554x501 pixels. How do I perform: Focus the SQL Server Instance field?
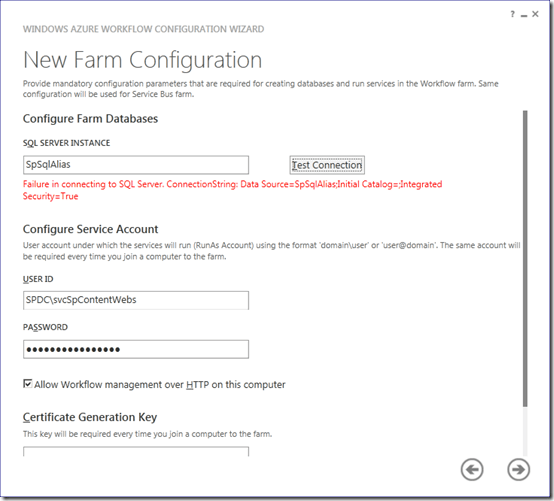tap(136, 165)
